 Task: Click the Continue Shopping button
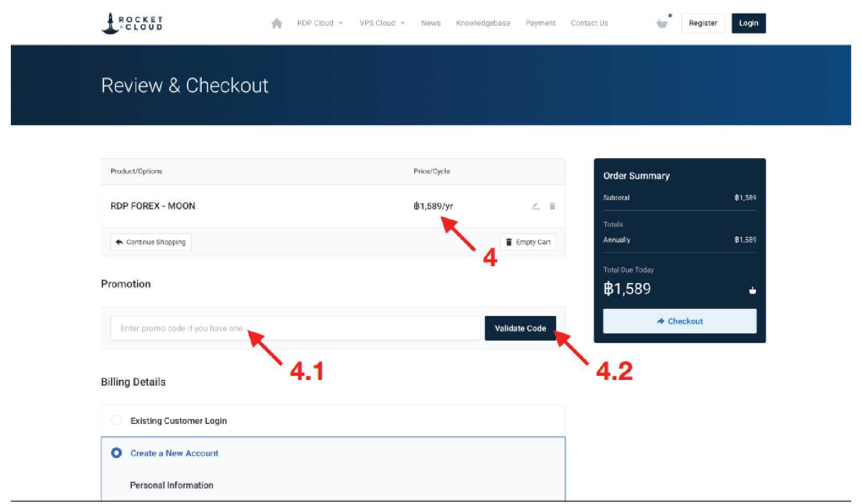click(151, 242)
